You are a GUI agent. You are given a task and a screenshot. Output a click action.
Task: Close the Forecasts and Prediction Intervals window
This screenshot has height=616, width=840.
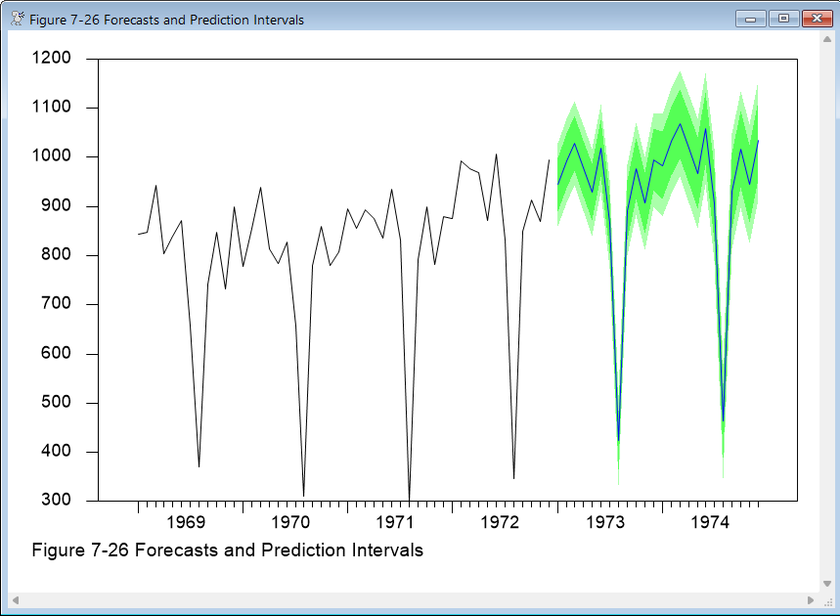(x=816, y=19)
